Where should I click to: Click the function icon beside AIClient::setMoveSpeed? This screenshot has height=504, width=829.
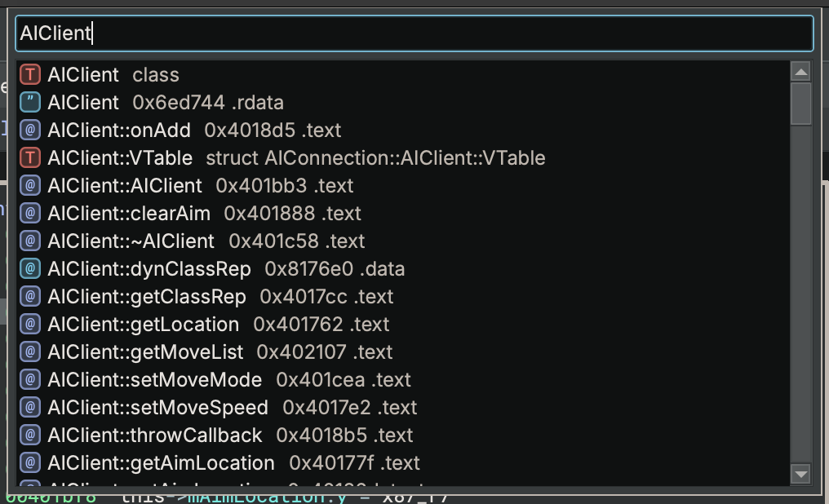[x=30, y=408]
